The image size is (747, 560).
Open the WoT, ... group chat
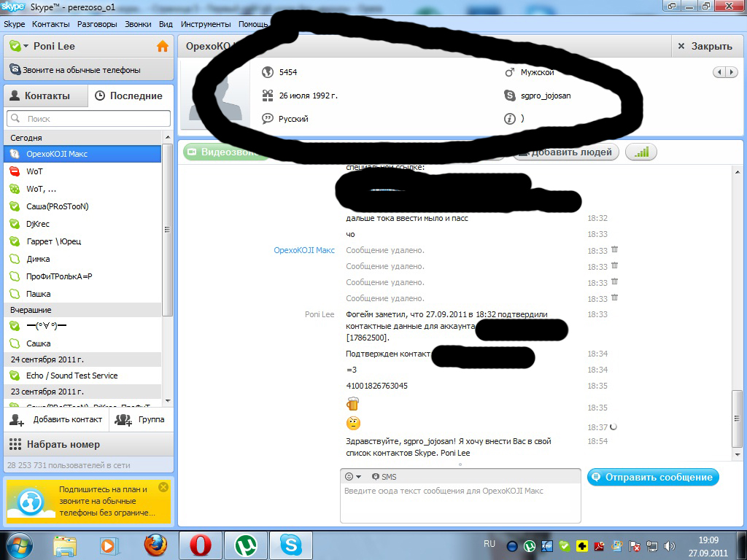point(82,189)
